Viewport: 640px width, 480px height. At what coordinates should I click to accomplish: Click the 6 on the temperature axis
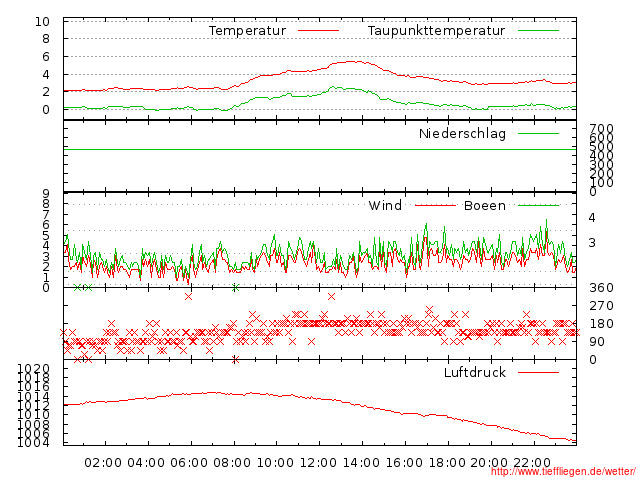46,57
